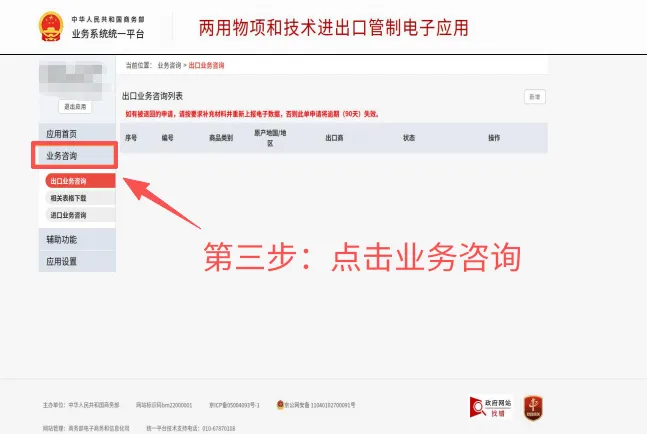Click the 业务系统统一平台 title text
The width and height of the screenshot is (647, 434).
(108, 34)
